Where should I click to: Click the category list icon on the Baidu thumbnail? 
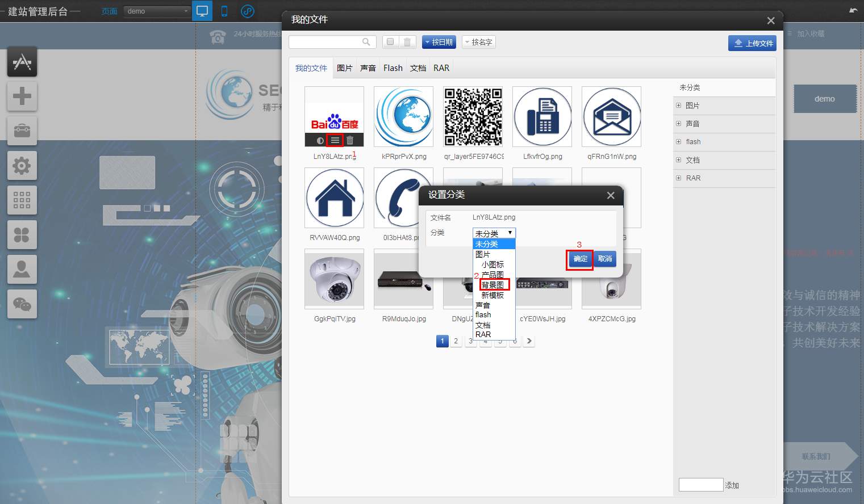tap(335, 140)
